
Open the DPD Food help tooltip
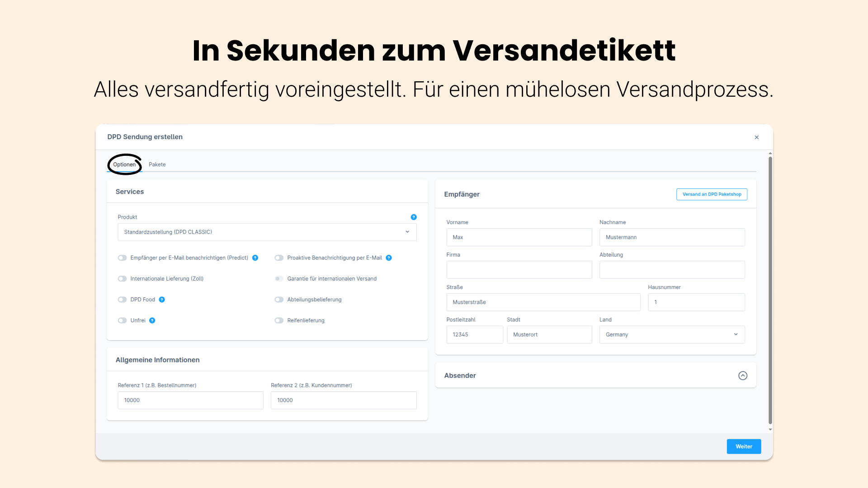tap(162, 300)
